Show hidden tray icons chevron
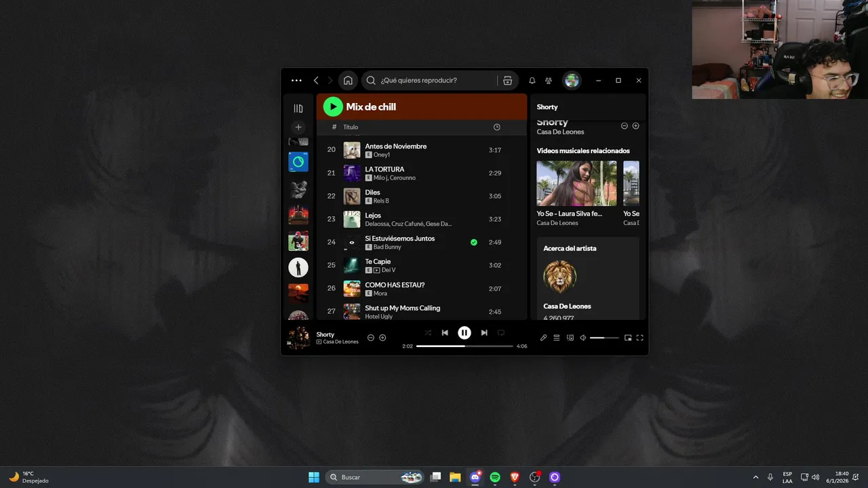Viewport: 868px width, 488px height. point(756,477)
